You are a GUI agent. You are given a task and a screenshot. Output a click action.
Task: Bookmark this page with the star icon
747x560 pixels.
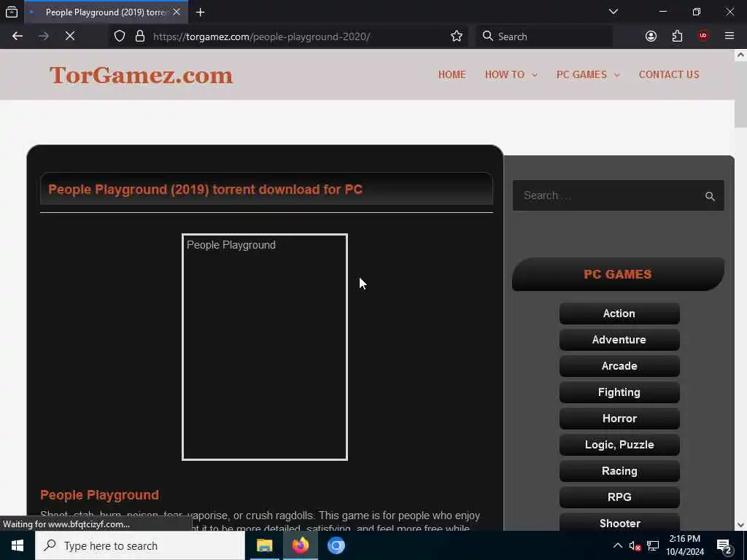[x=457, y=36]
